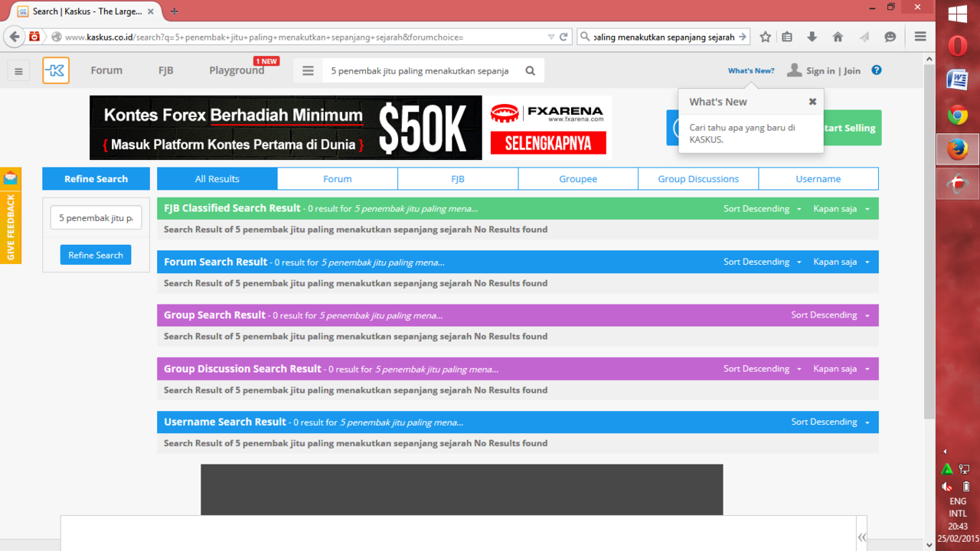
Task: Click the page scrollbar down arrow
Action: coord(929,545)
